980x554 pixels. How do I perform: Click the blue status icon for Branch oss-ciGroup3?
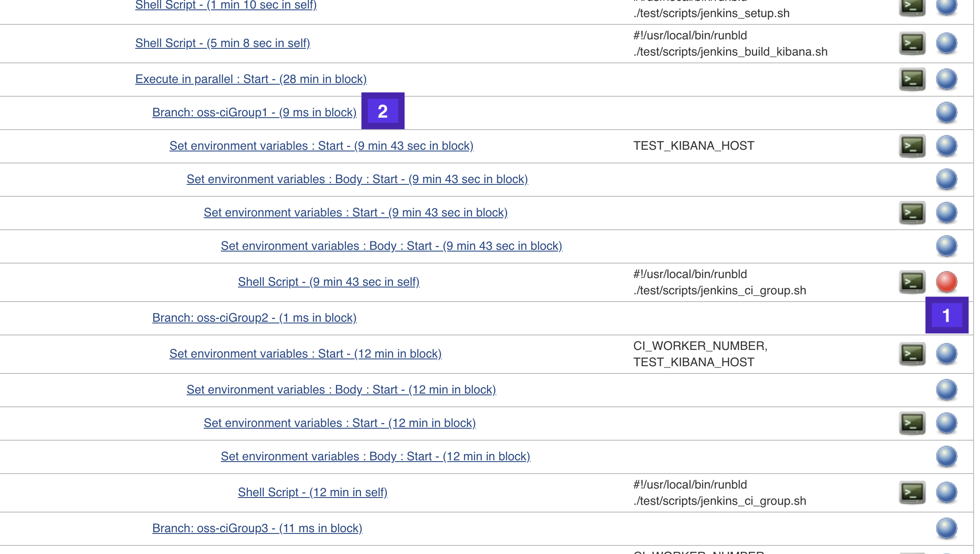click(x=946, y=528)
